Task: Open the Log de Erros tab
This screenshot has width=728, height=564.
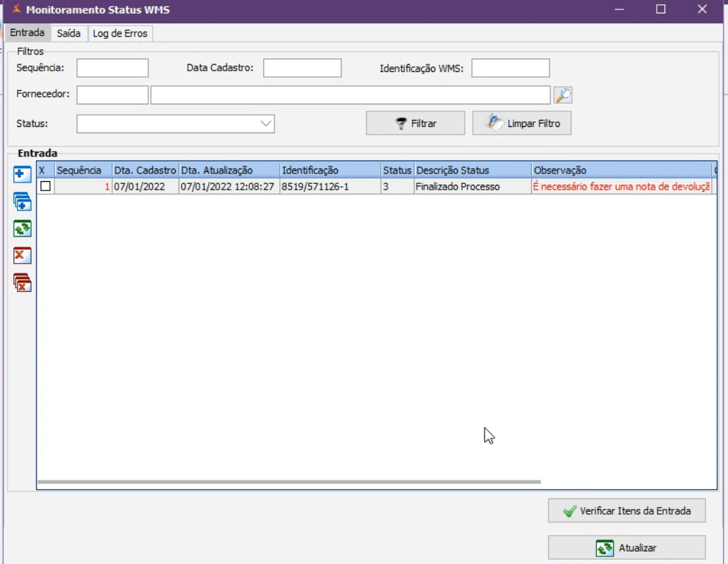Action: [x=120, y=33]
